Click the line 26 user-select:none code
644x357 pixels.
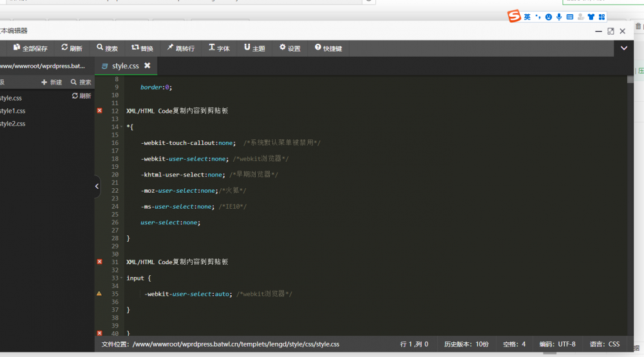point(171,222)
